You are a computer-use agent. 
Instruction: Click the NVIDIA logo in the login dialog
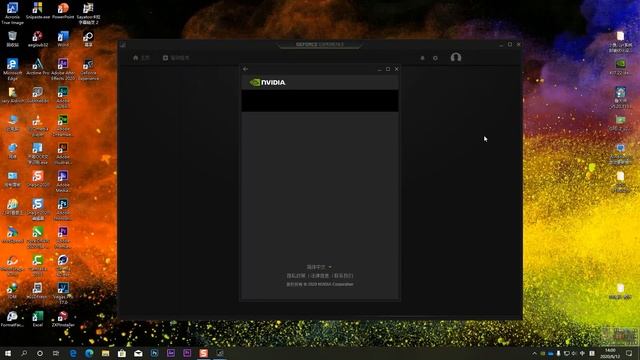coord(267,82)
